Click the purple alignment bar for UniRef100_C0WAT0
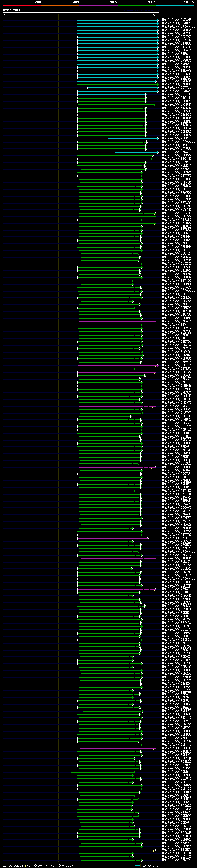The image size is (197, 868). click(x=118, y=321)
